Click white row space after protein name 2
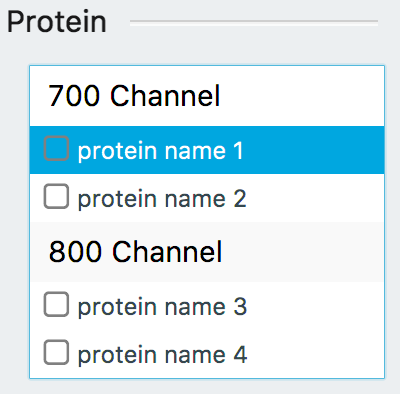Image resolution: width=400 pixels, height=394 pixels. point(315,198)
